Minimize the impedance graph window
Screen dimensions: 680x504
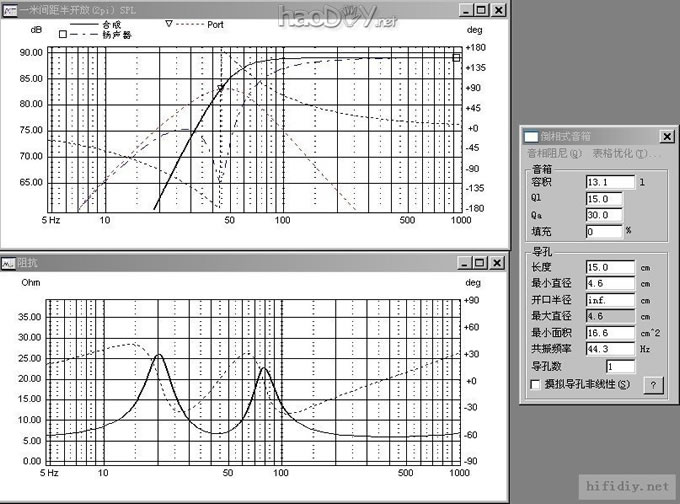pos(465,262)
